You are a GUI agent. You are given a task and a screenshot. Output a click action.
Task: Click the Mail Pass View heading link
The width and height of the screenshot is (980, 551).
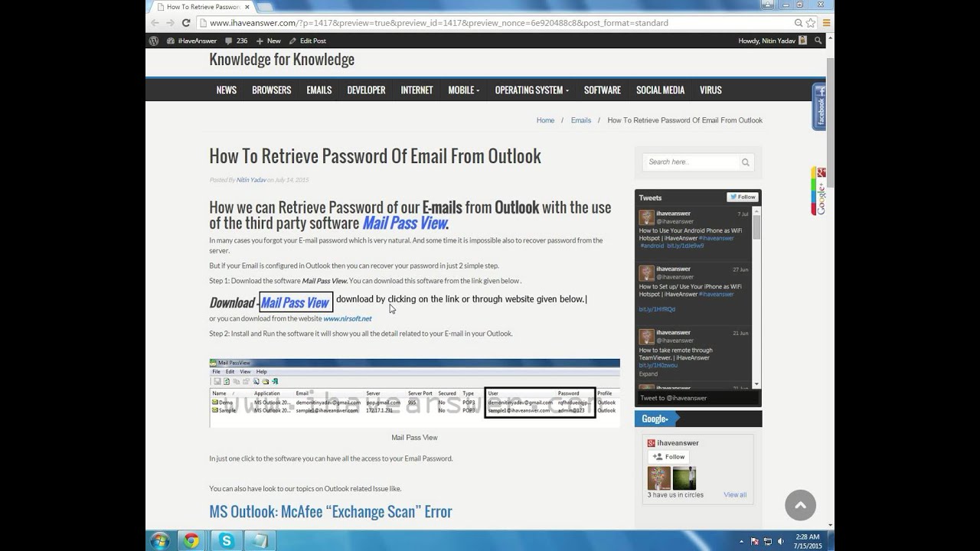click(404, 223)
